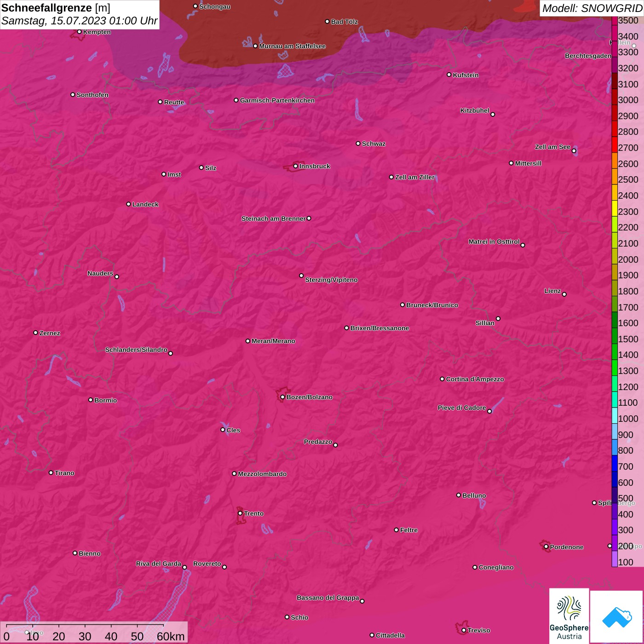The image size is (644, 644).
Task: Click the Garmisch-Partenkirchen label
Action: (277, 100)
